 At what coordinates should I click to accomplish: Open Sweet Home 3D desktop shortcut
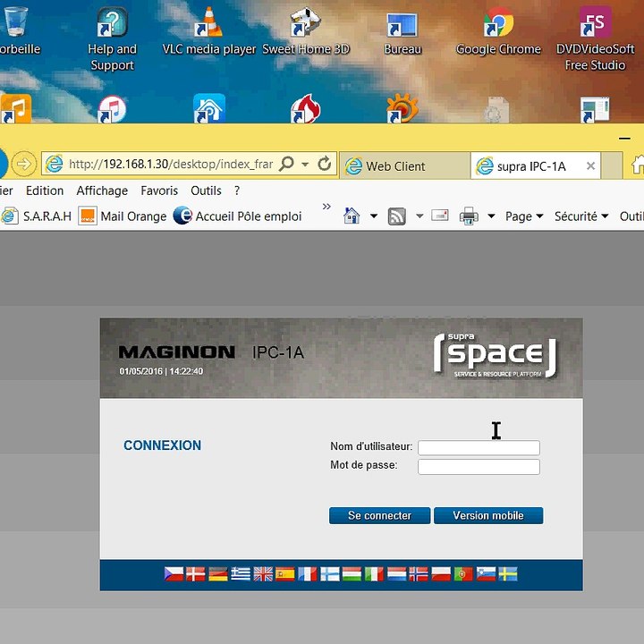[306, 31]
